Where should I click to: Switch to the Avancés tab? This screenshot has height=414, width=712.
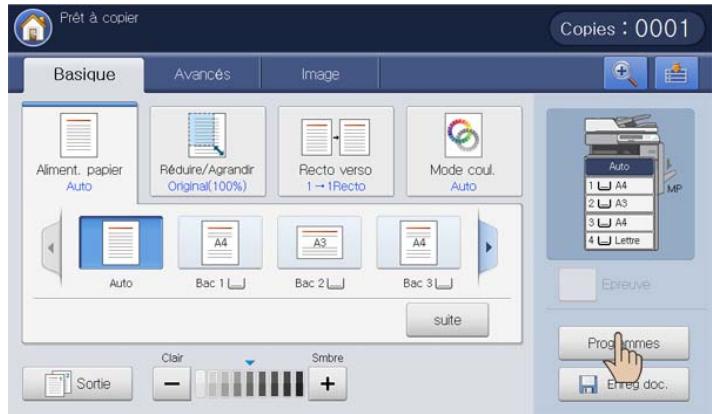point(203,74)
